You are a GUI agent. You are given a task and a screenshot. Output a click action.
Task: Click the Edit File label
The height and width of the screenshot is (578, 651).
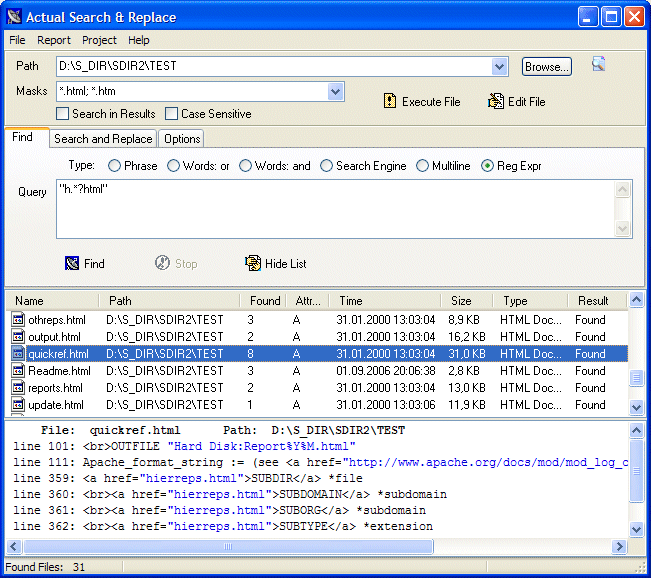[526, 102]
